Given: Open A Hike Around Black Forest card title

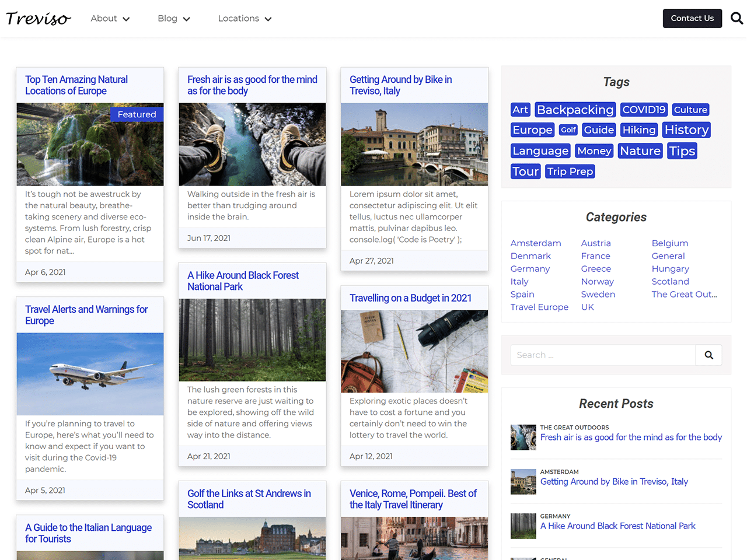Looking at the screenshot, I should pyautogui.click(x=243, y=281).
